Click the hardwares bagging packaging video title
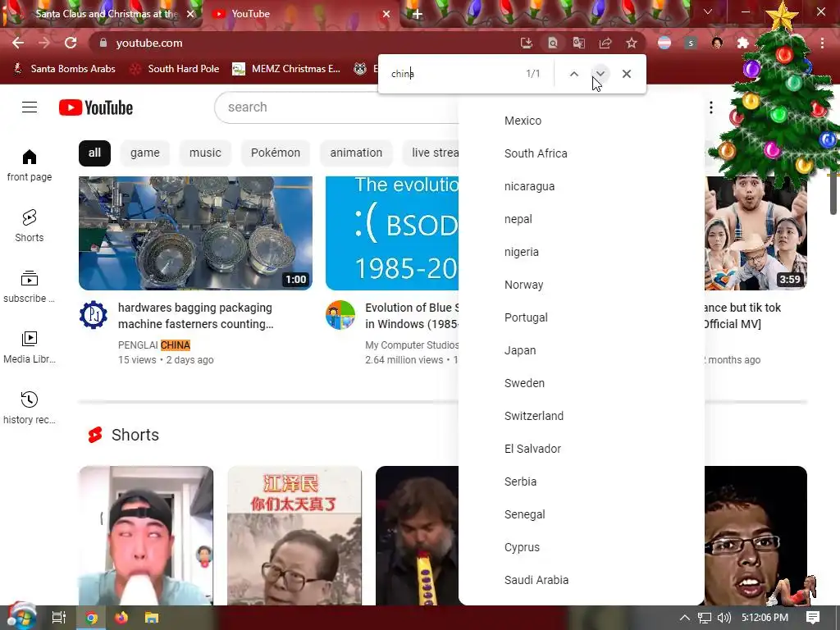Image resolution: width=840 pixels, height=630 pixels. (195, 316)
